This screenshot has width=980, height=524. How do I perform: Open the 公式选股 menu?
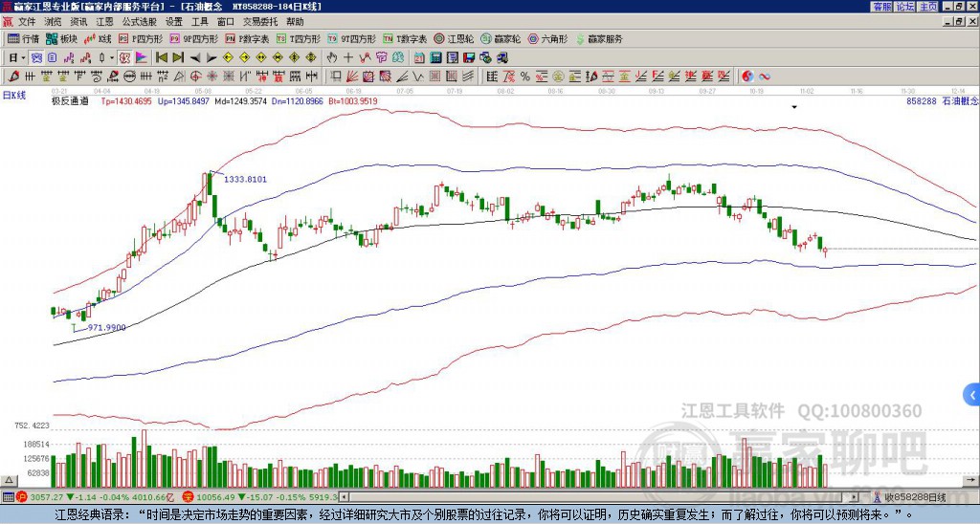(140, 22)
